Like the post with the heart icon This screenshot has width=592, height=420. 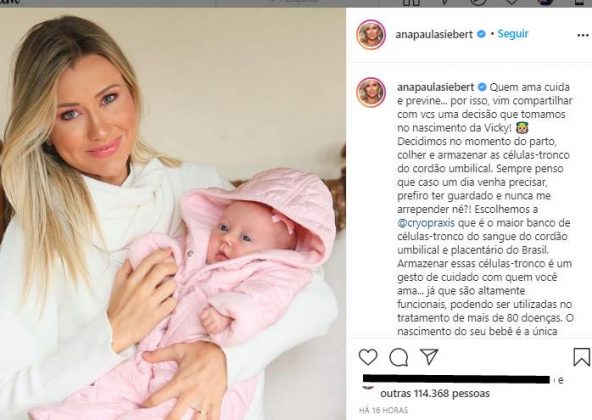368,357
